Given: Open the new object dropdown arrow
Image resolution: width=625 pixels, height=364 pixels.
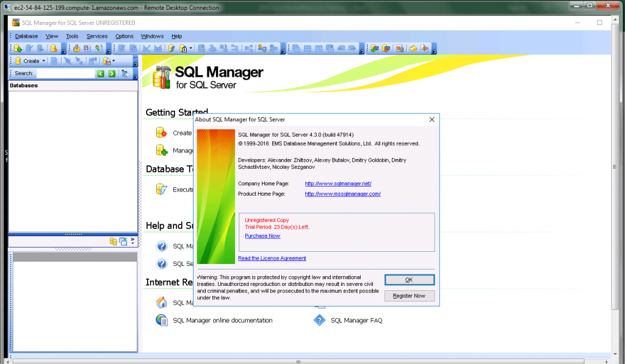Looking at the screenshot, I should pos(191,48).
